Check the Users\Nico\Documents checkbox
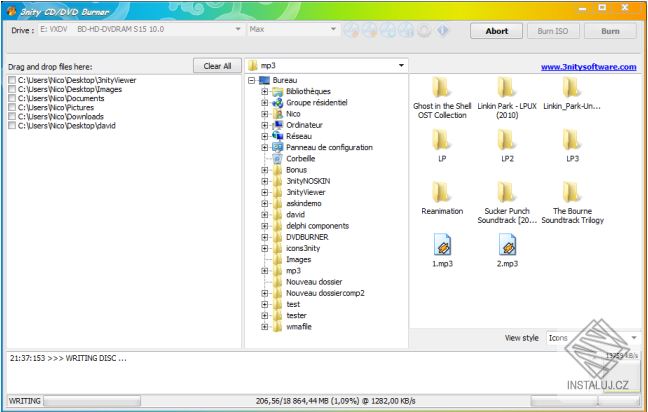The width and height of the screenshot is (648, 412). tap(12, 98)
